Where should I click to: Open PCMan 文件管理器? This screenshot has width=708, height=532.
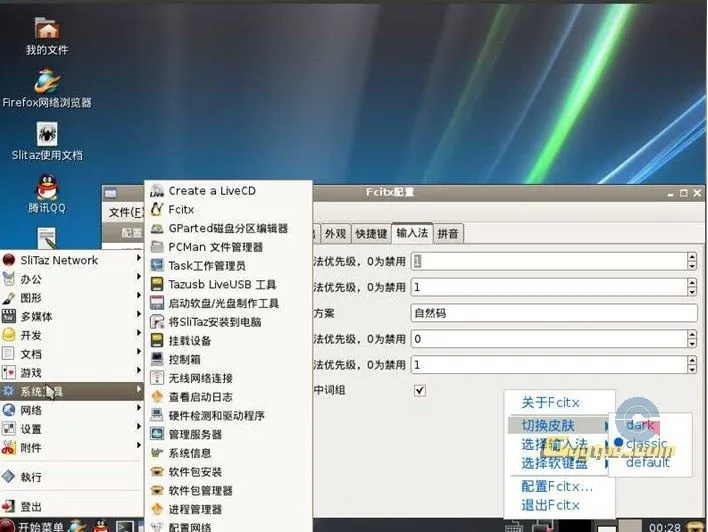tap(228, 247)
